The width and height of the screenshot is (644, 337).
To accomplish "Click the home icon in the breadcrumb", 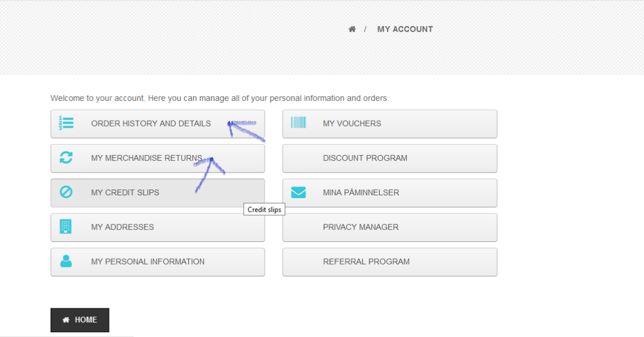I will (x=352, y=29).
